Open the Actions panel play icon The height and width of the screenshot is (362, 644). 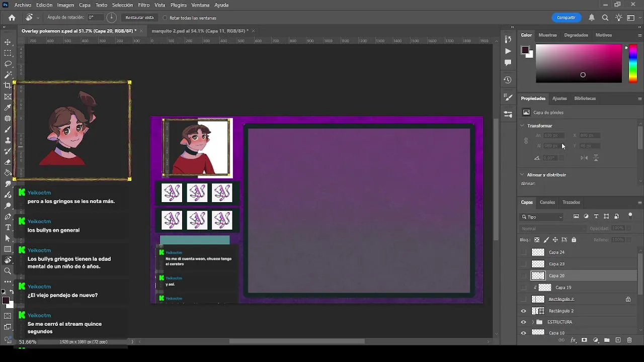[x=508, y=51]
